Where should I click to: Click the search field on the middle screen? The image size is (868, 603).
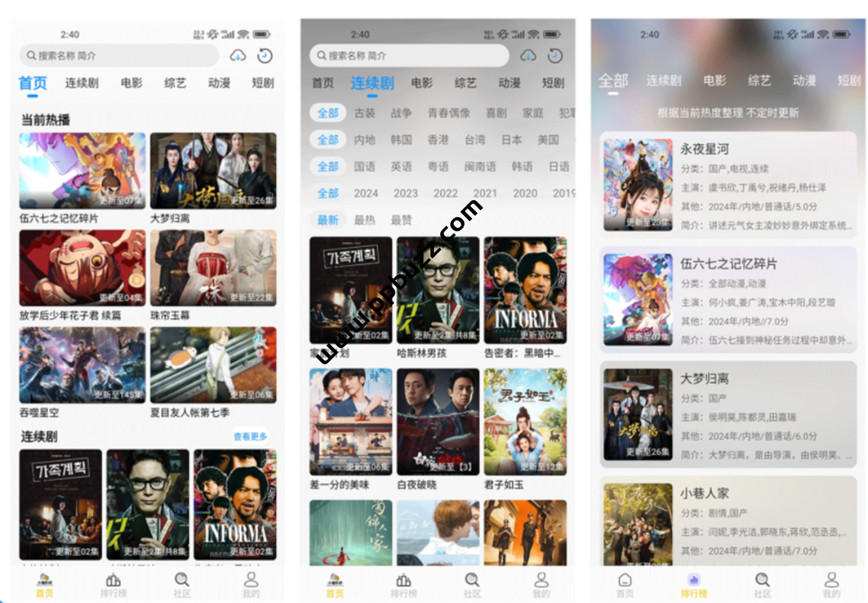(409, 55)
